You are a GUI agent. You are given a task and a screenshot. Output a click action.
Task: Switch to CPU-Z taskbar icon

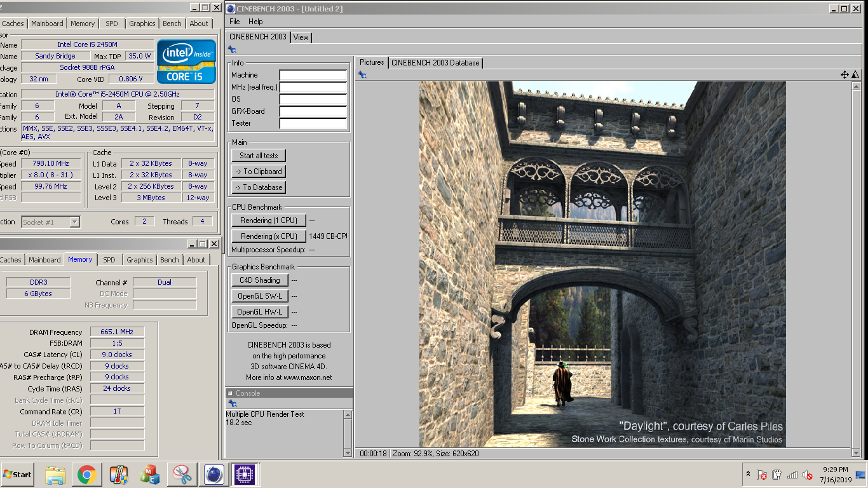(x=245, y=475)
